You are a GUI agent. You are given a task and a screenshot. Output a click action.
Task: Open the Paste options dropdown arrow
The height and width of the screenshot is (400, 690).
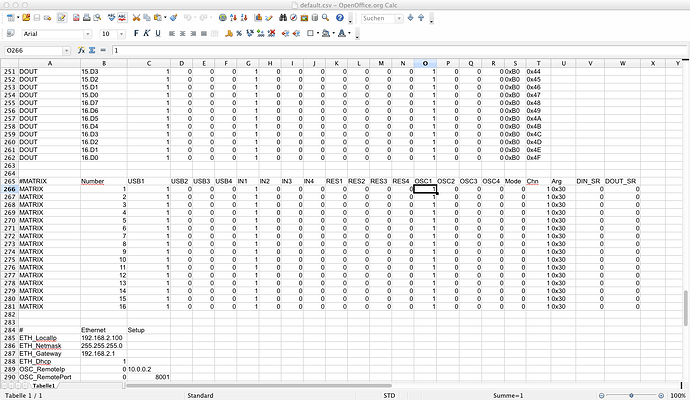pos(165,18)
